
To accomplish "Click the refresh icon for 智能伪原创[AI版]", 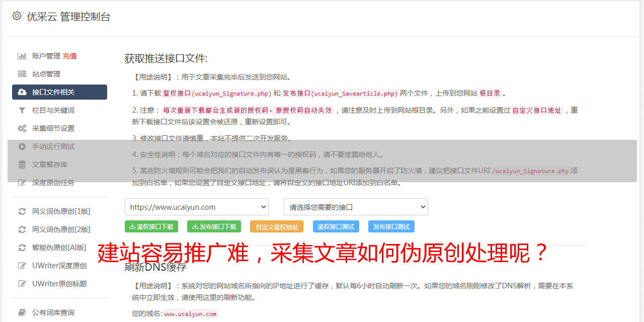I will tap(22, 248).
